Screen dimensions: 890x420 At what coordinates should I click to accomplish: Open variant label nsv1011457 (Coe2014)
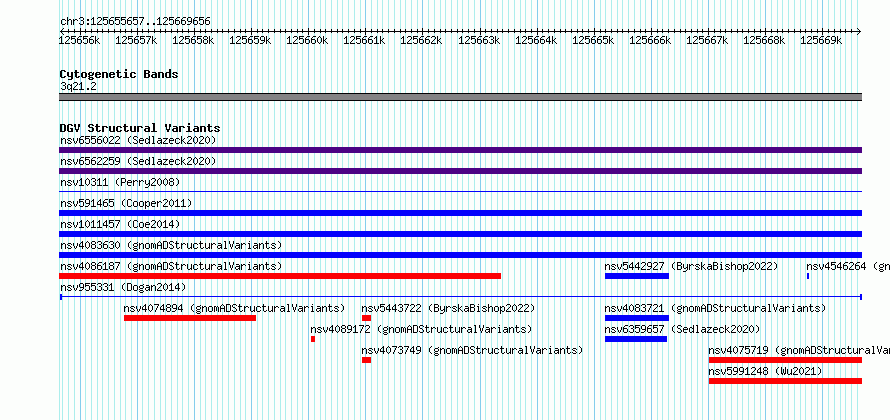pyautogui.click(x=120, y=224)
